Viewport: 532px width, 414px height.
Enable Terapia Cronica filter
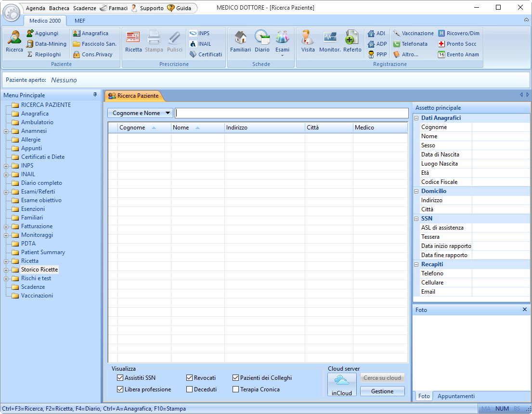(x=235, y=389)
